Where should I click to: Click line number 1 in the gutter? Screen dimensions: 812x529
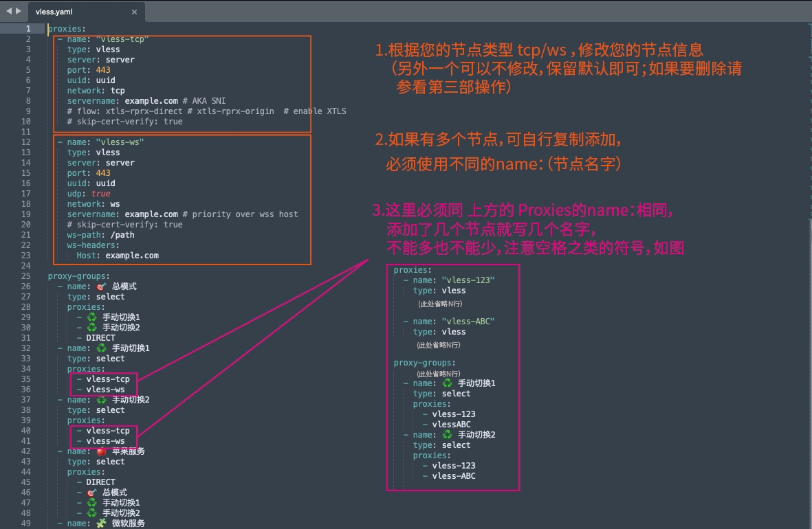pos(28,29)
